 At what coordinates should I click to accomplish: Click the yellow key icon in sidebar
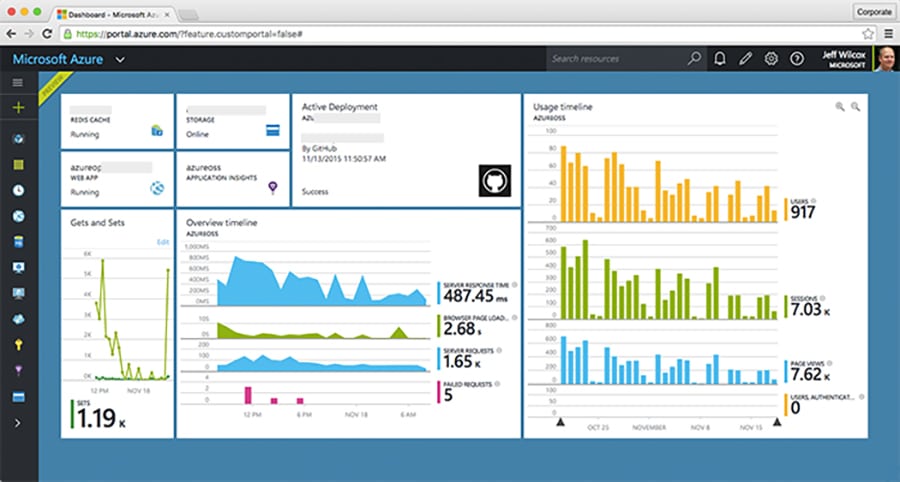[18, 345]
